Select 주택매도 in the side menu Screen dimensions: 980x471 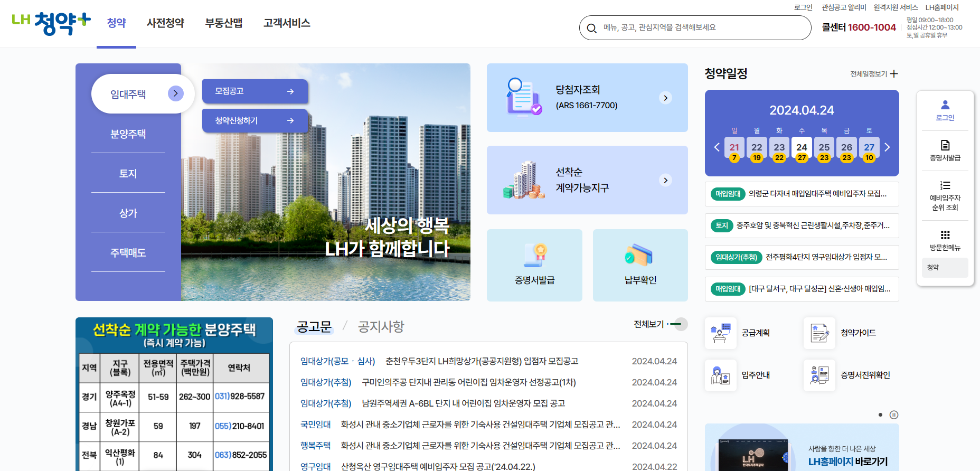[x=128, y=253]
